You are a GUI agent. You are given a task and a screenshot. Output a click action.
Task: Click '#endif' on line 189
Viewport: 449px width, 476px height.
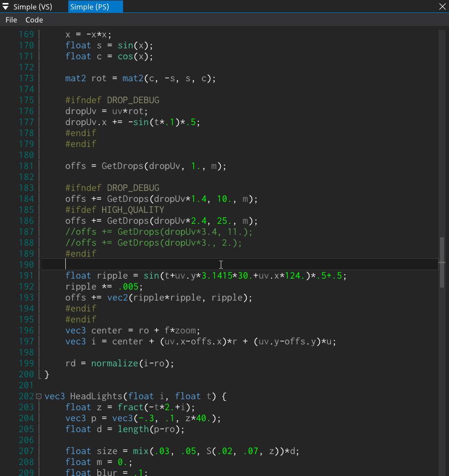point(81,254)
